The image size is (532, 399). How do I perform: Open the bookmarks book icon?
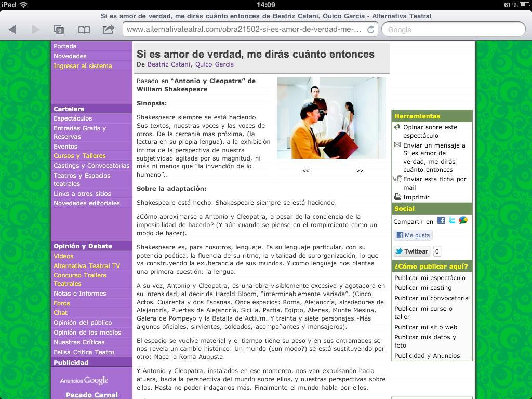tap(84, 30)
